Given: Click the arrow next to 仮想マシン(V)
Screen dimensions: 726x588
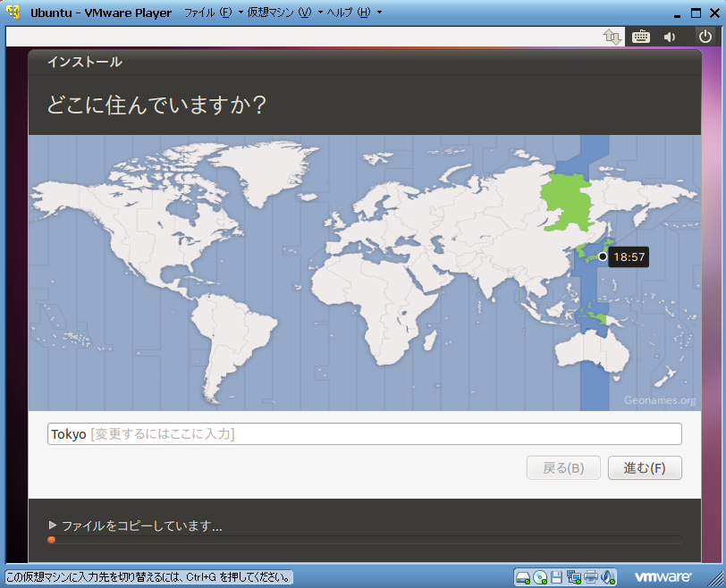Looking at the screenshot, I should [x=320, y=13].
